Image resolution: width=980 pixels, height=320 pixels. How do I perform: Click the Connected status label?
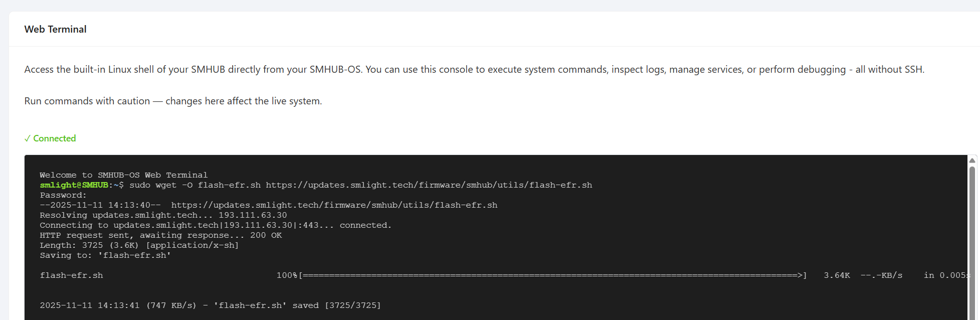coord(54,138)
